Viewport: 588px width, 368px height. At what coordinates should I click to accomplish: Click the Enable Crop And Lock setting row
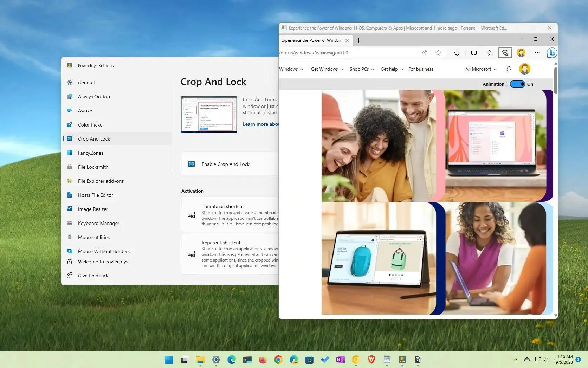click(230, 164)
